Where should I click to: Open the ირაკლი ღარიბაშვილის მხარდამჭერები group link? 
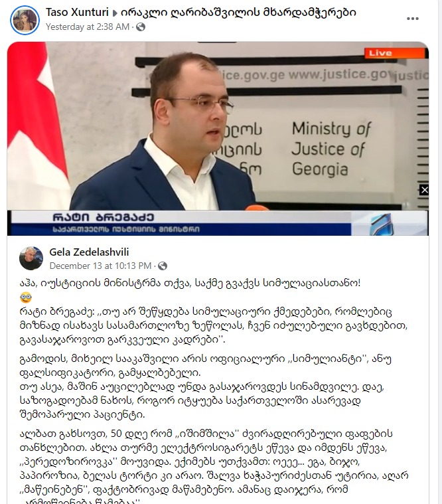tap(238, 13)
